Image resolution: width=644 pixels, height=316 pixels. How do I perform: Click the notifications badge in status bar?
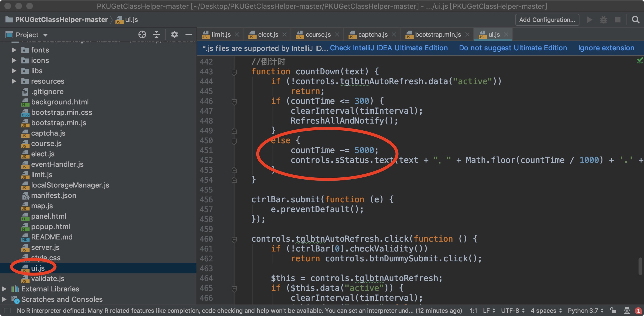click(638, 311)
